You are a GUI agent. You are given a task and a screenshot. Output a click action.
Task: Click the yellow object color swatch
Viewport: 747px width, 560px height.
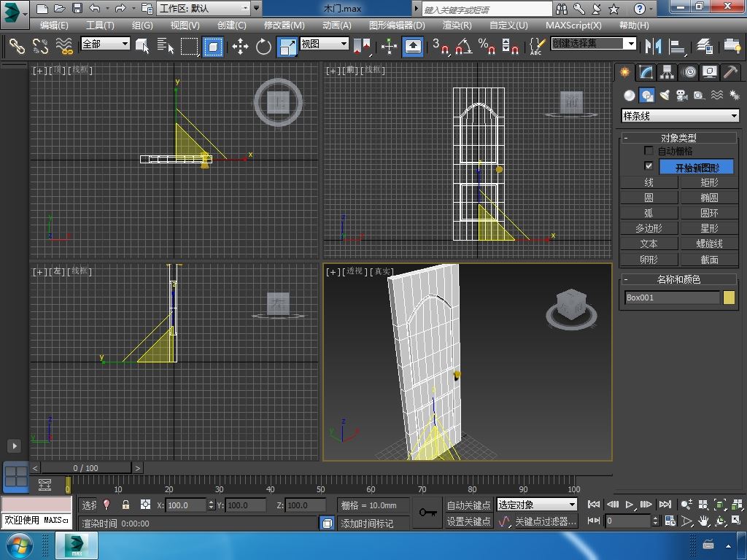[729, 297]
